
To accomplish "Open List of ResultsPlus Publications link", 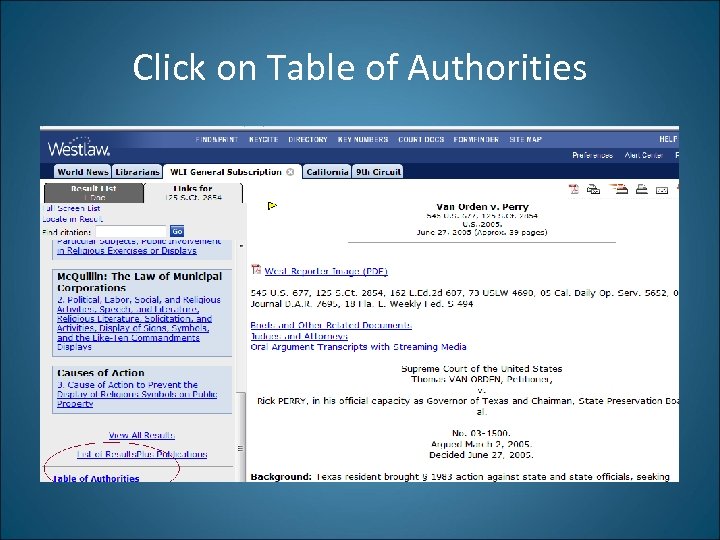I will (142, 454).
